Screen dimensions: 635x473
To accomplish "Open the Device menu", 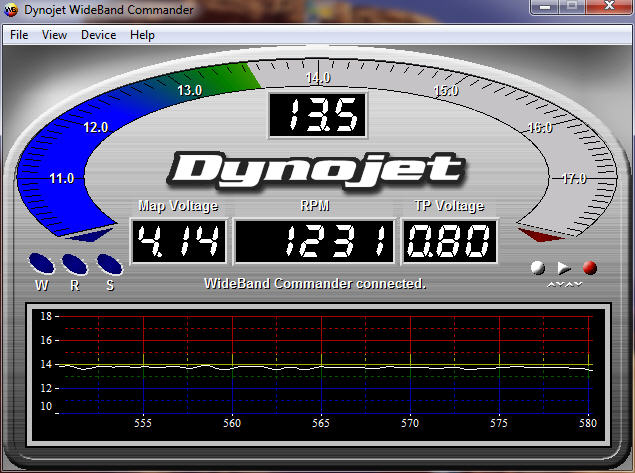I will point(98,35).
